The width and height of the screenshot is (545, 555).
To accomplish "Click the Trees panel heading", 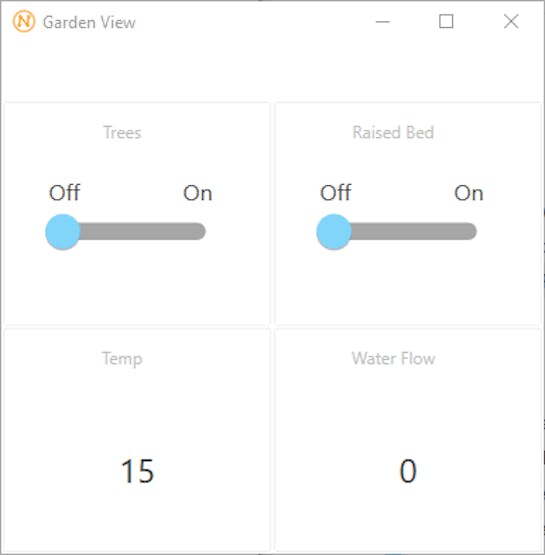I will (x=122, y=133).
